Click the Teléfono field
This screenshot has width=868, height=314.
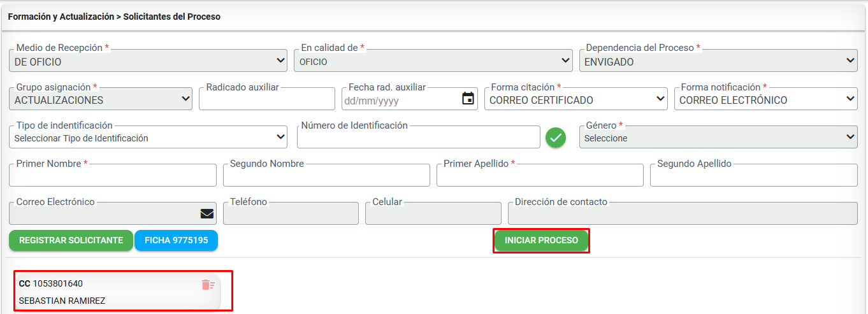pos(291,213)
